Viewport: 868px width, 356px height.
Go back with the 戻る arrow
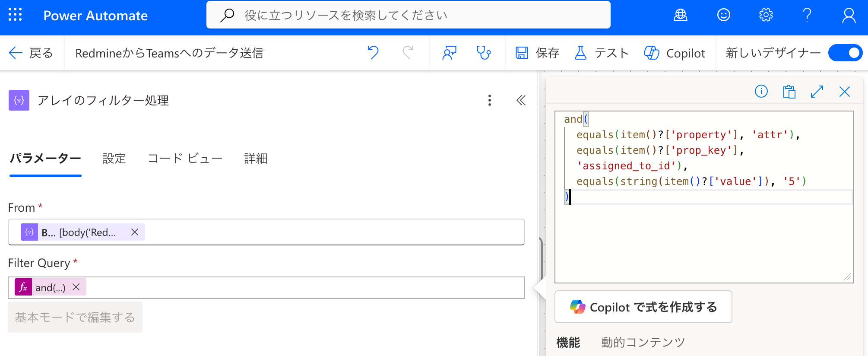31,53
